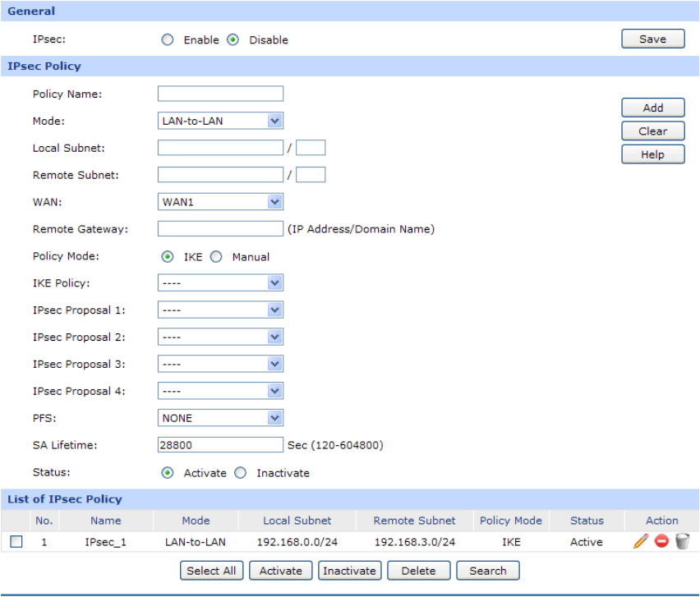Click the red disable icon for IPsec_1
Image resolution: width=700 pixels, height=597 pixels.
[661, 541]
